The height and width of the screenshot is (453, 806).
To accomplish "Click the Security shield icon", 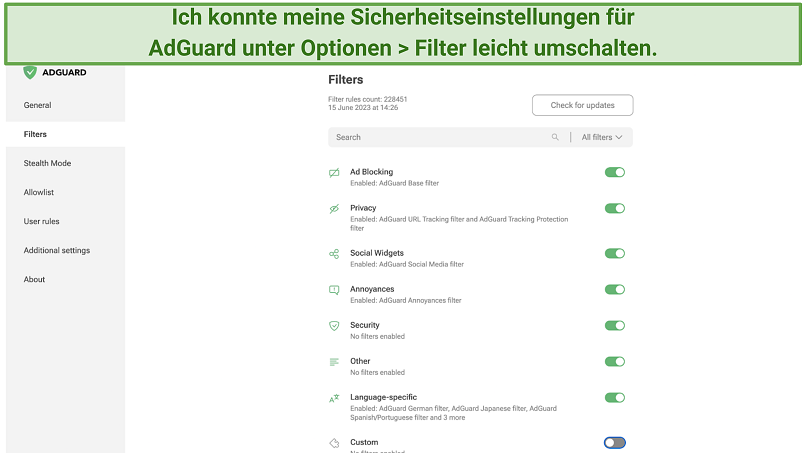I will click(334, 326).
